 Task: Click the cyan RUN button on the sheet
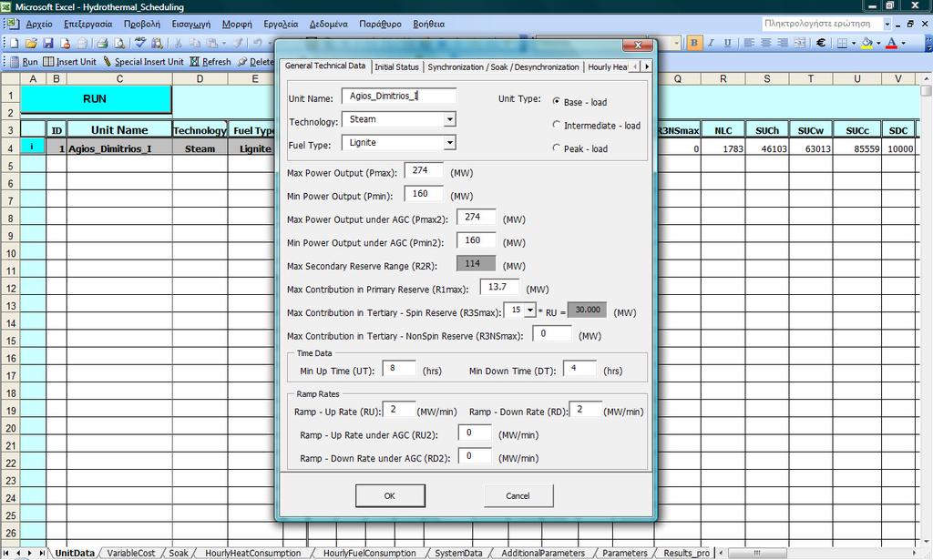(x=95, y=99)
